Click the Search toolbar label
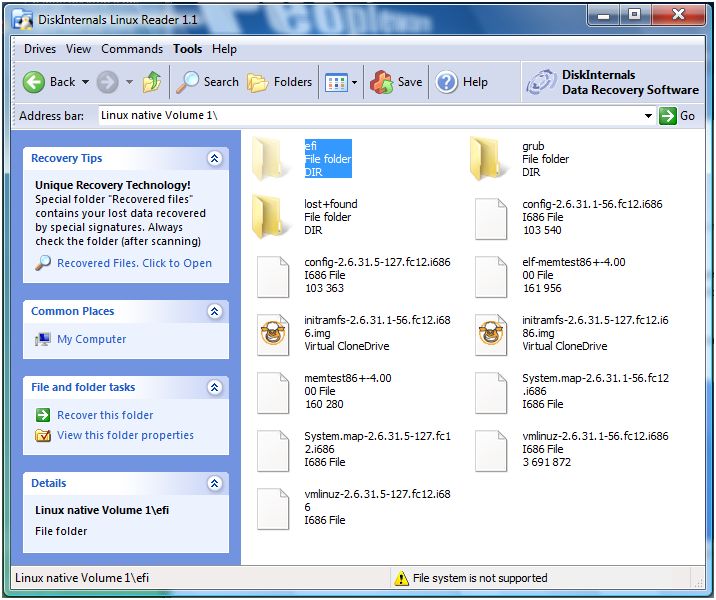The height and width of the screenshot is (600, 716). pos(221,82)
